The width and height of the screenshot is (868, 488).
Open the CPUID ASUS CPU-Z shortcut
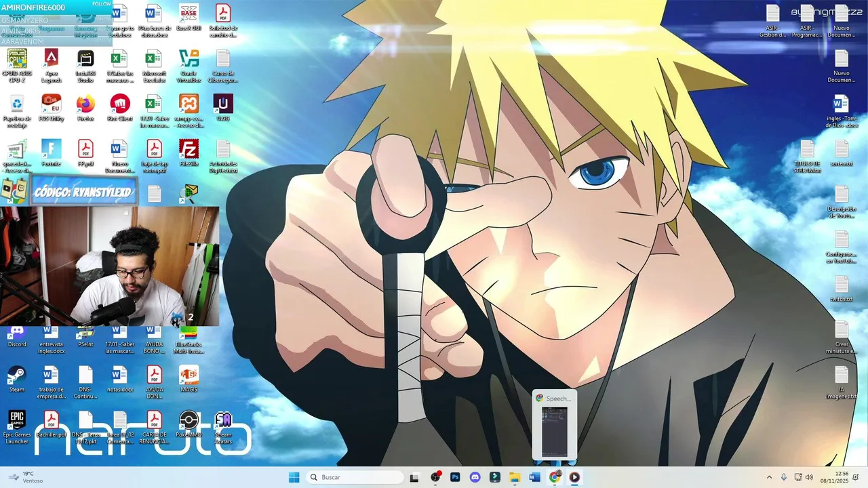coord(17,66)
